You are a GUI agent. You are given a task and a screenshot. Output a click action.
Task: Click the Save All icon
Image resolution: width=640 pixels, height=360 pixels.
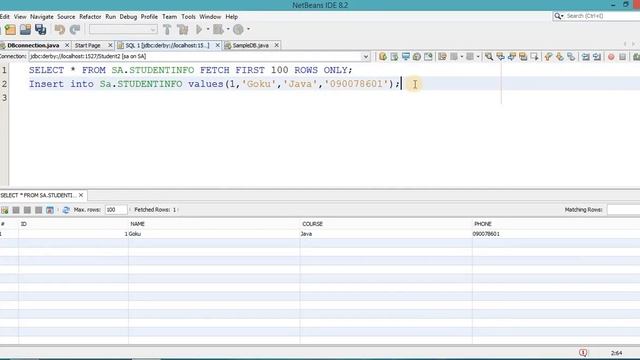pyautogui.click(x=40, y=29)
